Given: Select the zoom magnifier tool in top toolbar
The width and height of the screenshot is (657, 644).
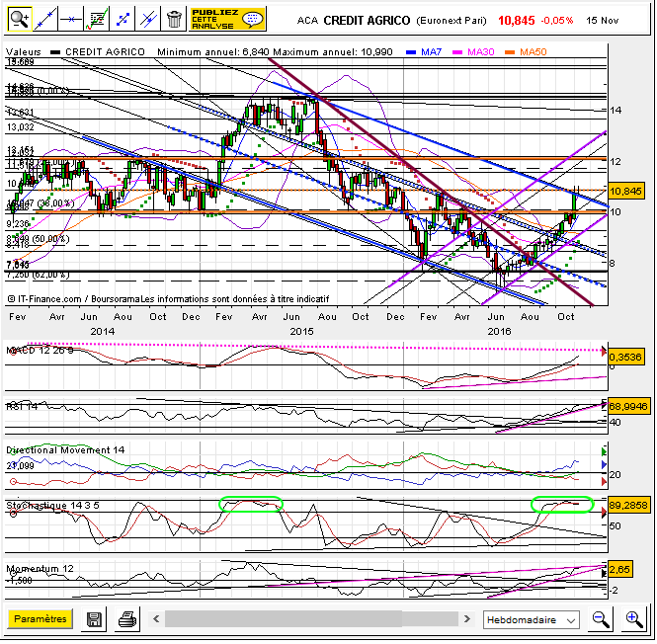Looking at the screenshot, I should coord(20,19).
